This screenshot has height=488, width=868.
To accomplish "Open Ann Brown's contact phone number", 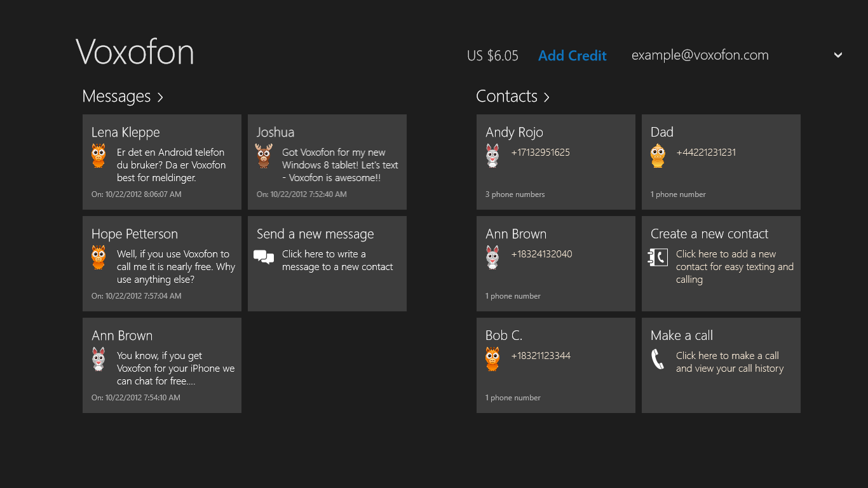I will (x=541, y=254).
